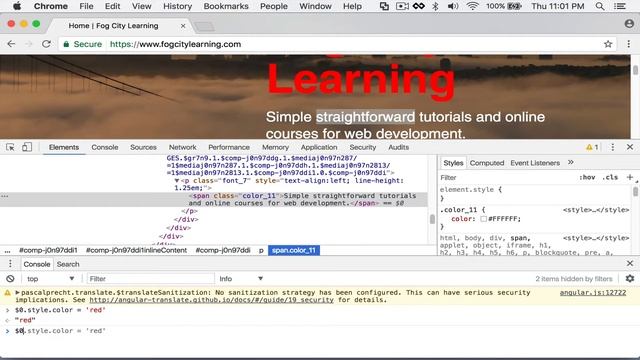Open the drawer three-dot menu
This screenshot has height=360, width=640.
[10, 264]
